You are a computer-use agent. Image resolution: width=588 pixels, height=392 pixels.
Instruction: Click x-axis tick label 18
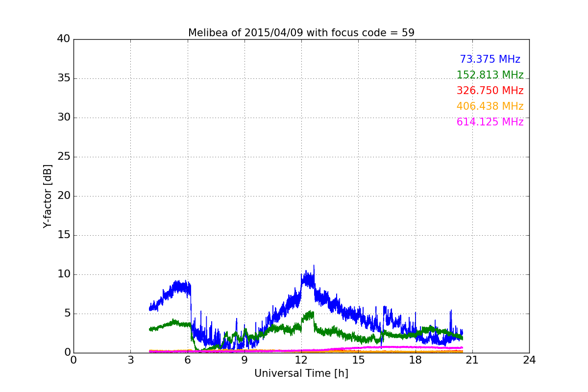click(x=416, y=360)
